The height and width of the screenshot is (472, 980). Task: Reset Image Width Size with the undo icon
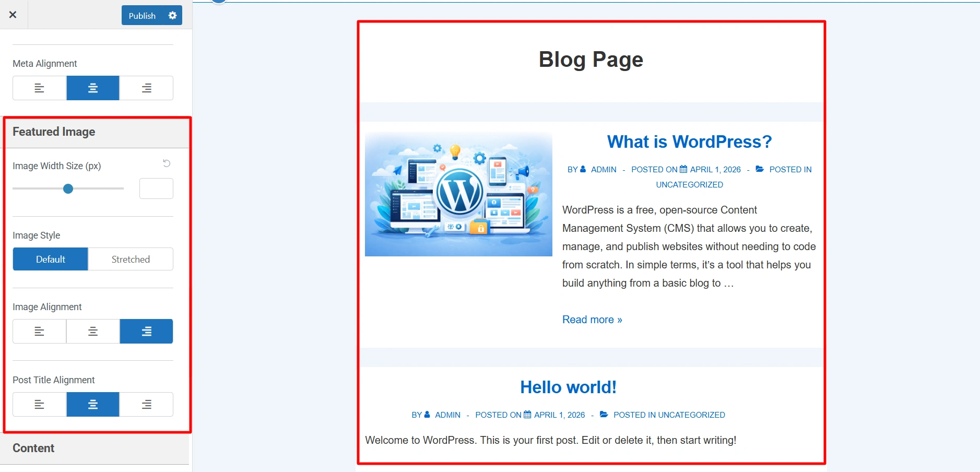click(167, 163)
